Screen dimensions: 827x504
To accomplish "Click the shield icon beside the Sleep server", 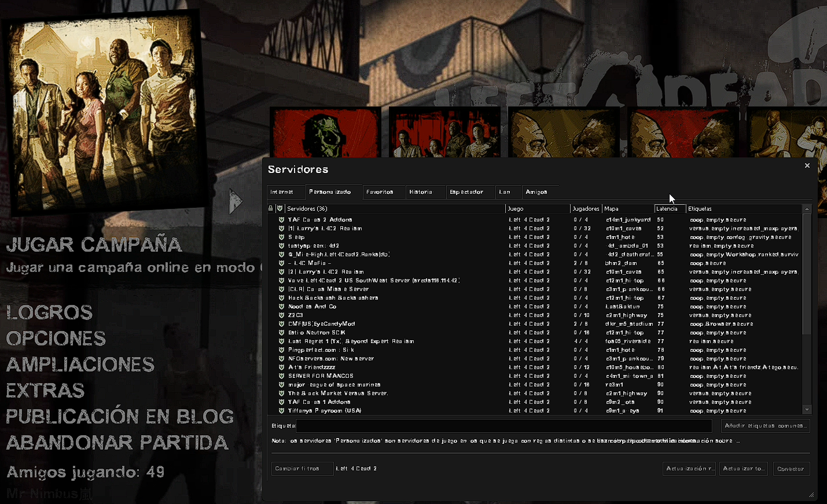I will coord(281,237).
